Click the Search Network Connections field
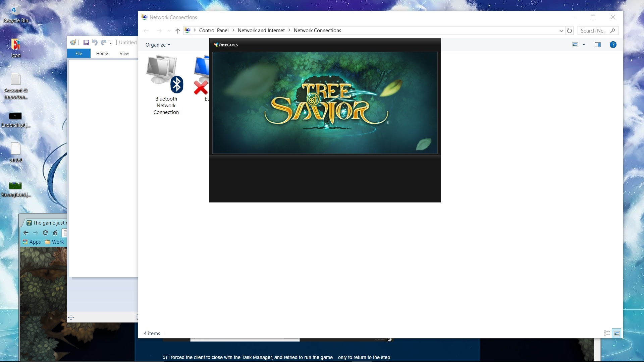Viewport: 644px width, 362px height. pos(594,31)
